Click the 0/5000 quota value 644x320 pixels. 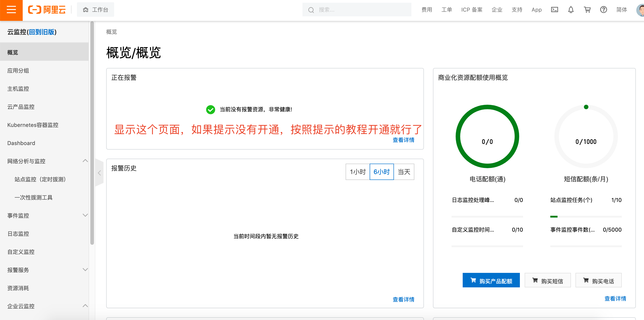tap(612, 230)
